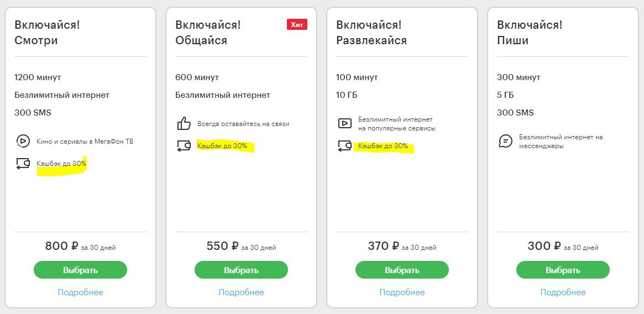The image size is (644, 314).
Task: Click the red Хит badge
Action: click(297, 25)
